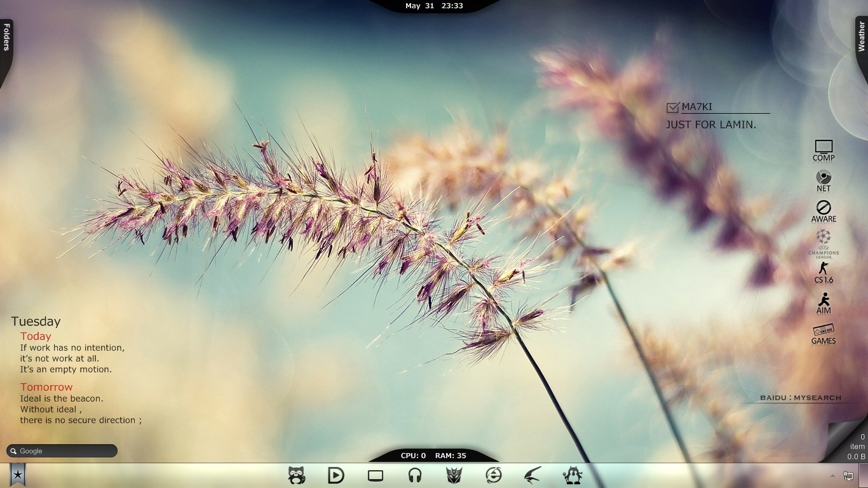Click the network tray icon

click(x=848, y=476)
